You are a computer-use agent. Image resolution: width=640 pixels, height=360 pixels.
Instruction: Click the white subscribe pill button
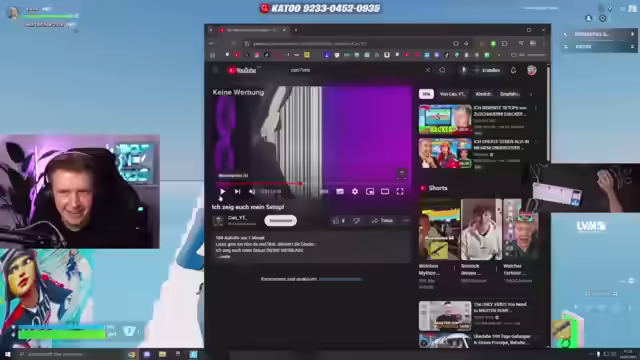[280, 221]
